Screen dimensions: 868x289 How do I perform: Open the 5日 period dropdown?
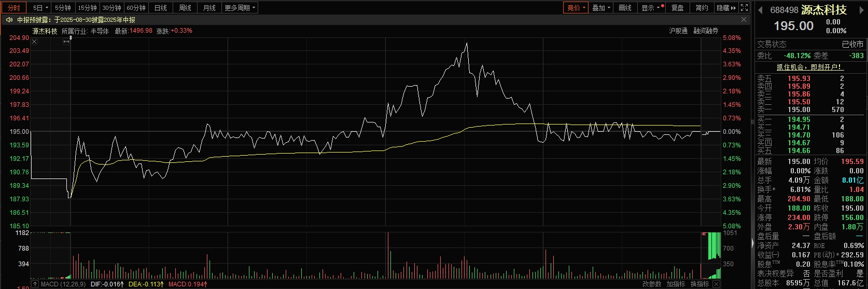tap(40, 8)
